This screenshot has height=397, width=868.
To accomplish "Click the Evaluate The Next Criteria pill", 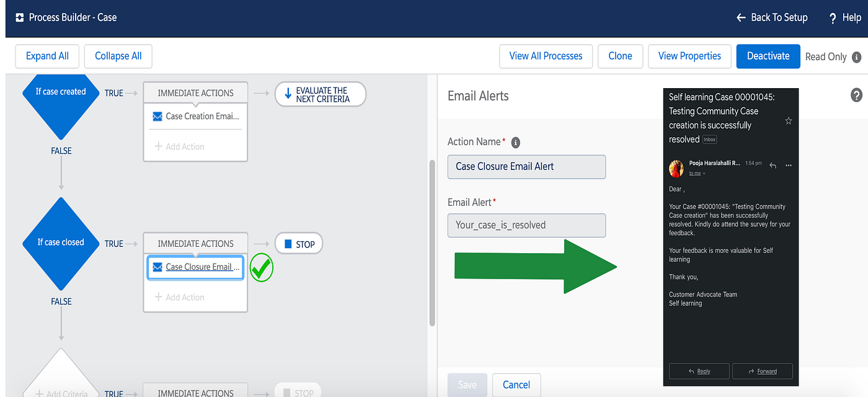I will point(321,94).
